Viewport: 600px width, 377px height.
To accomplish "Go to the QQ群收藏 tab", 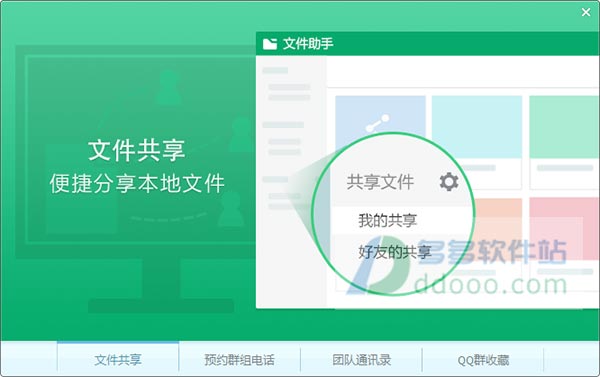I will pos(483,359).
